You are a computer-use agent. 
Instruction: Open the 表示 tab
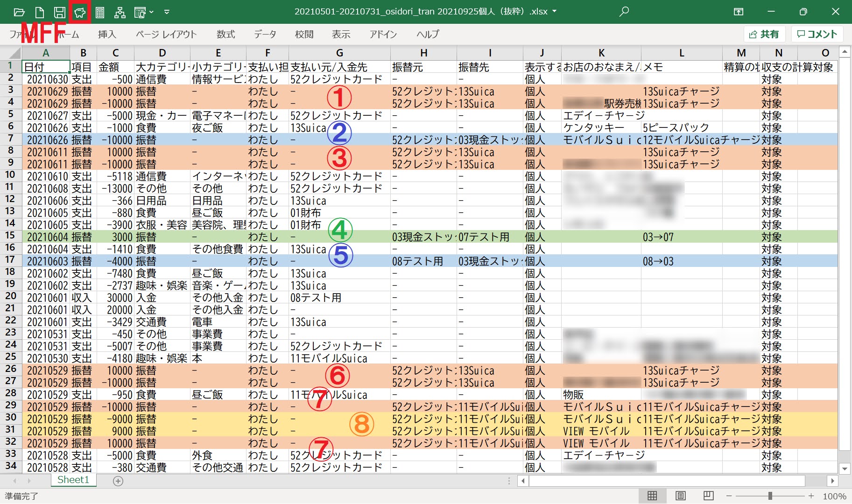click(341, 34)
